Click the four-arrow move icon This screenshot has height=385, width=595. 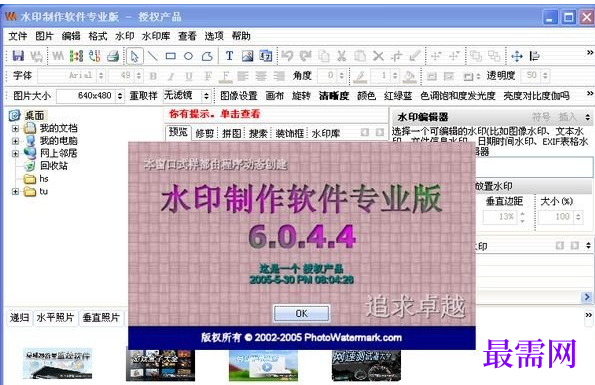point(516,56)
